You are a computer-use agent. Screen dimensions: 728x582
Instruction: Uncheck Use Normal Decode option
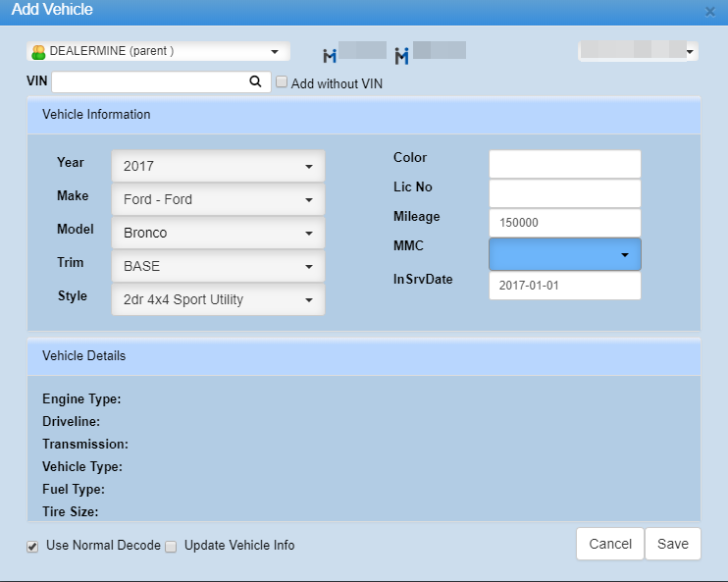(x=32, y=546)
